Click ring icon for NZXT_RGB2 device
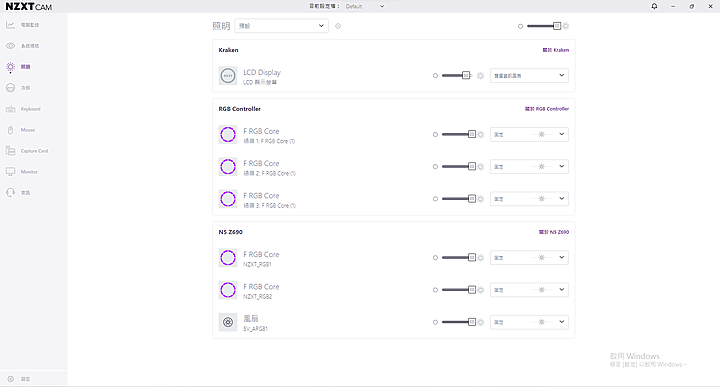 point(228,290)
